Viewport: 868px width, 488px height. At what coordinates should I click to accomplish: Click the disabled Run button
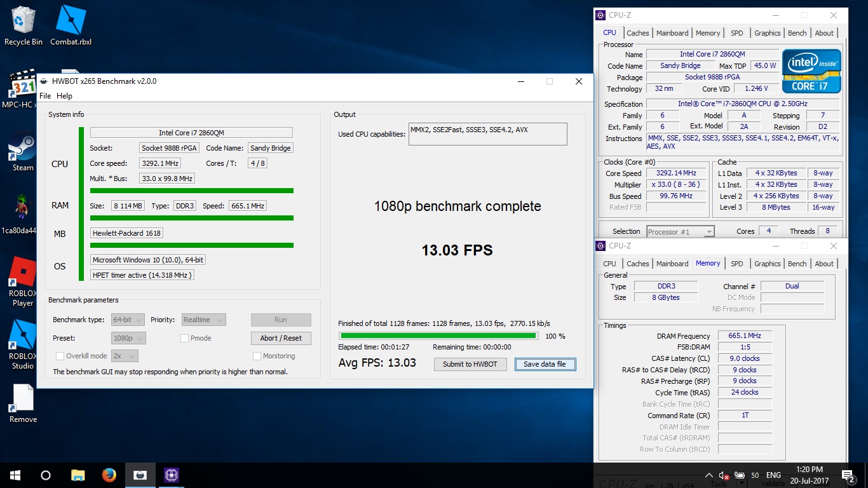click(281, 320)
